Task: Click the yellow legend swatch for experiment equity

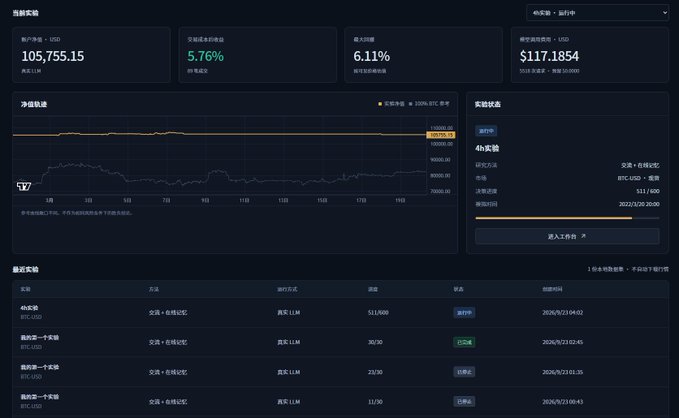Action: pyautogui.click(x=380, y=104)
